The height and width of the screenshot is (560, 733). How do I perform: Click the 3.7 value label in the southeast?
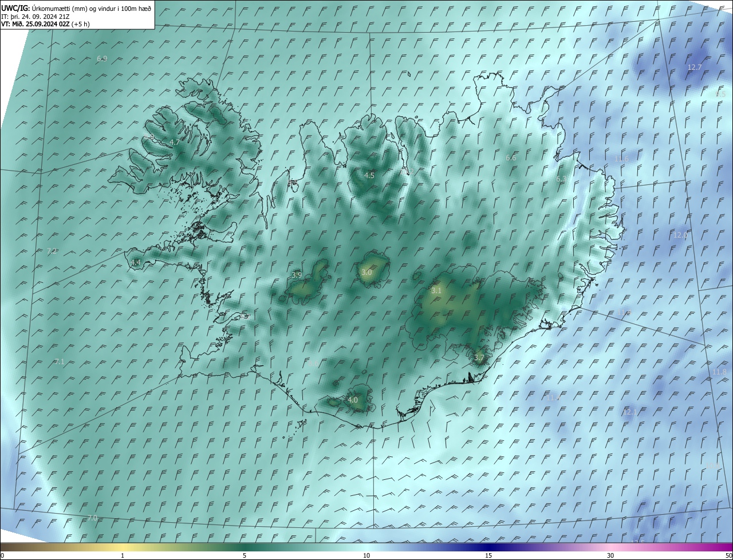pyautogui.click(x=479, y=358)
